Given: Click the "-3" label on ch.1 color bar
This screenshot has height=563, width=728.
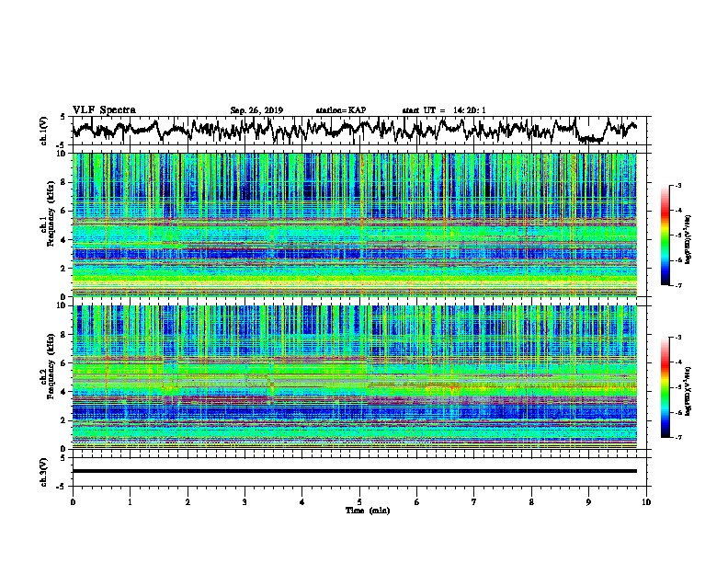Looking at the screenshot, I should (677, 186).
